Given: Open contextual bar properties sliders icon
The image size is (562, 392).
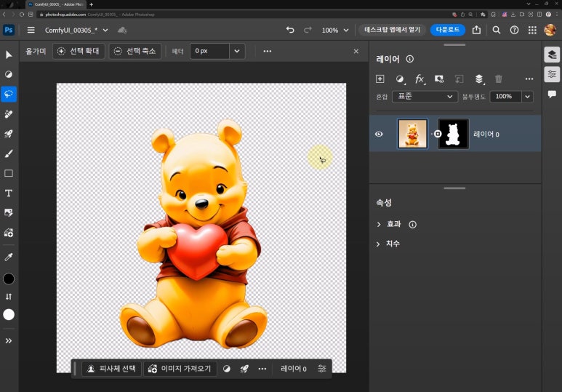Looking at the screenshot, I should coord(322,368).
